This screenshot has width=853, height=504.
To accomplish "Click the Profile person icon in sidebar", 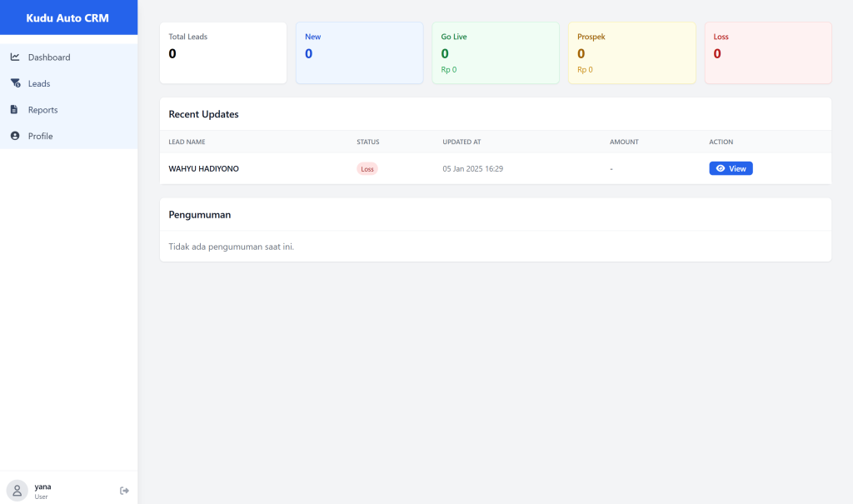I will point(15,136).
